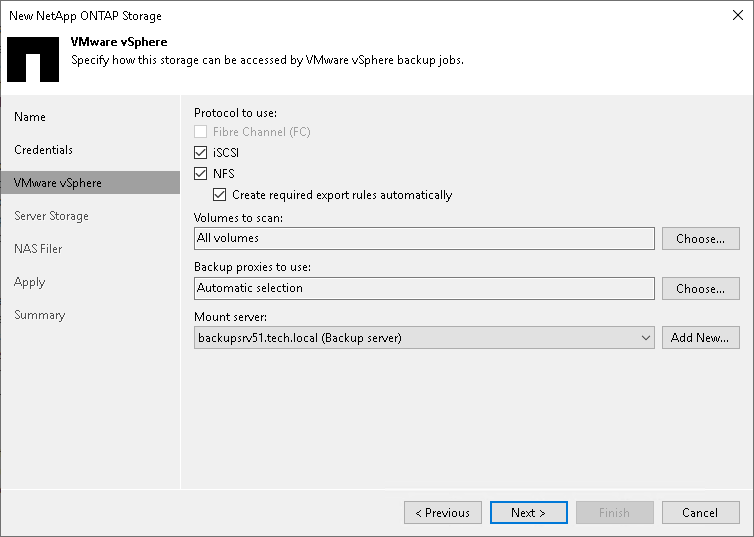754x537 pixels.
Task: Cancel the storage wizard
Action: 701,512
